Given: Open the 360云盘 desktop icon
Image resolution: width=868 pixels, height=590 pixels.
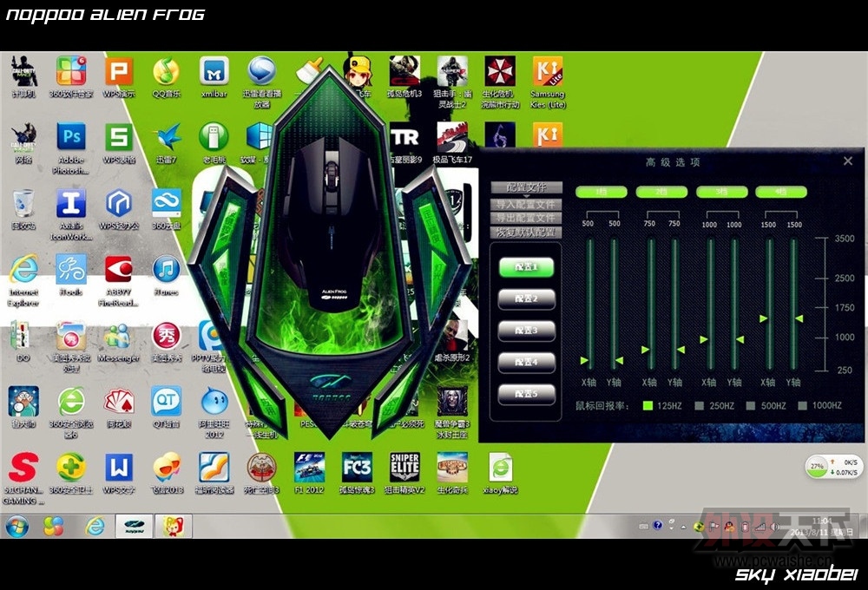Looking at the screenshot, I should point(166,209).
